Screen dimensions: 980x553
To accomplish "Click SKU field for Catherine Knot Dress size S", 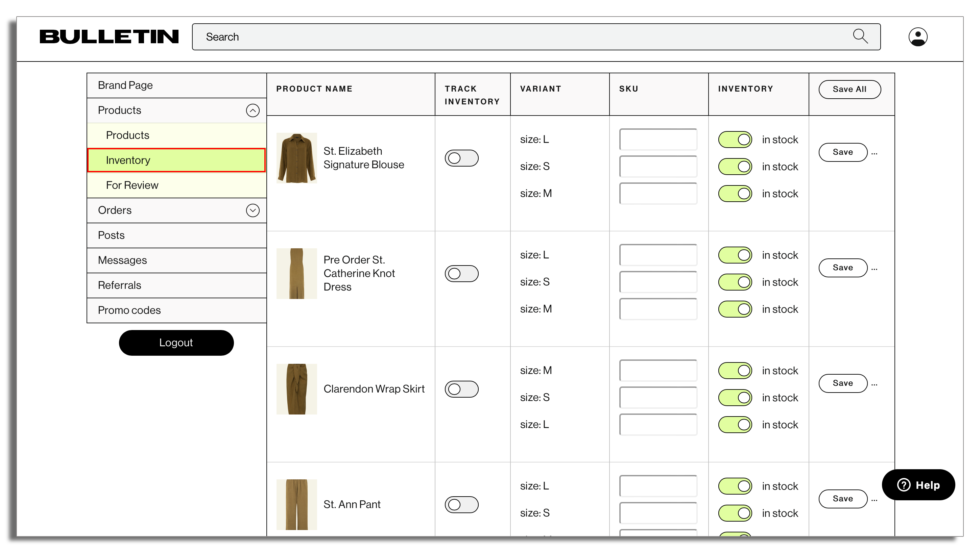I will tap(658, 282).
